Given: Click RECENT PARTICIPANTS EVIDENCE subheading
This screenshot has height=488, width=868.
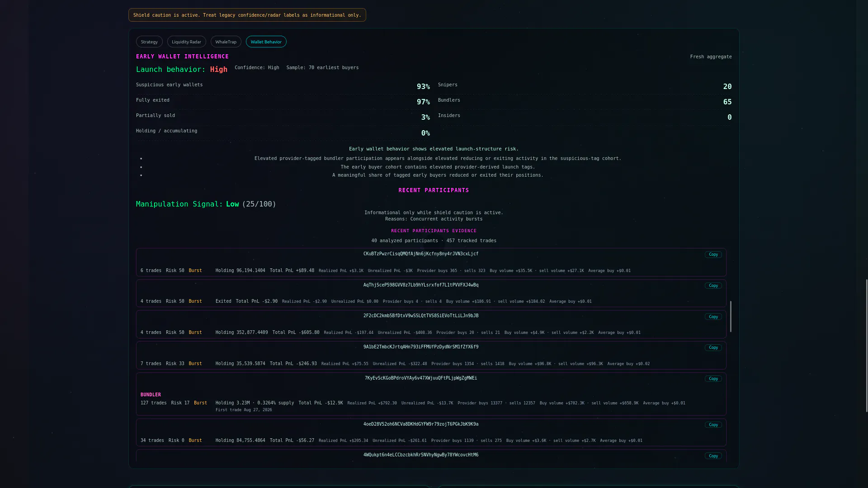Looking at the screenshot, I should click(434, 231).
